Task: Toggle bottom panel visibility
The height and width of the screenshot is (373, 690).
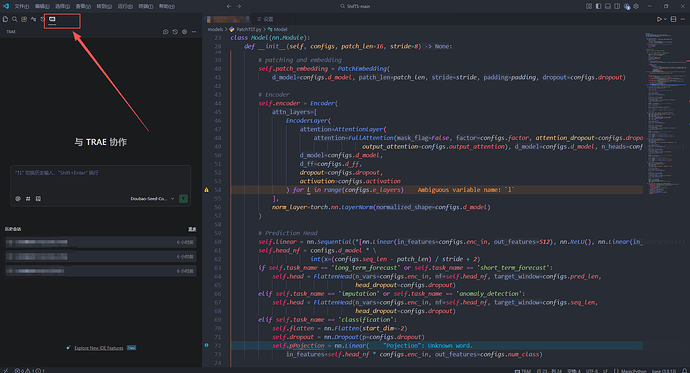Action: [608, 6]
